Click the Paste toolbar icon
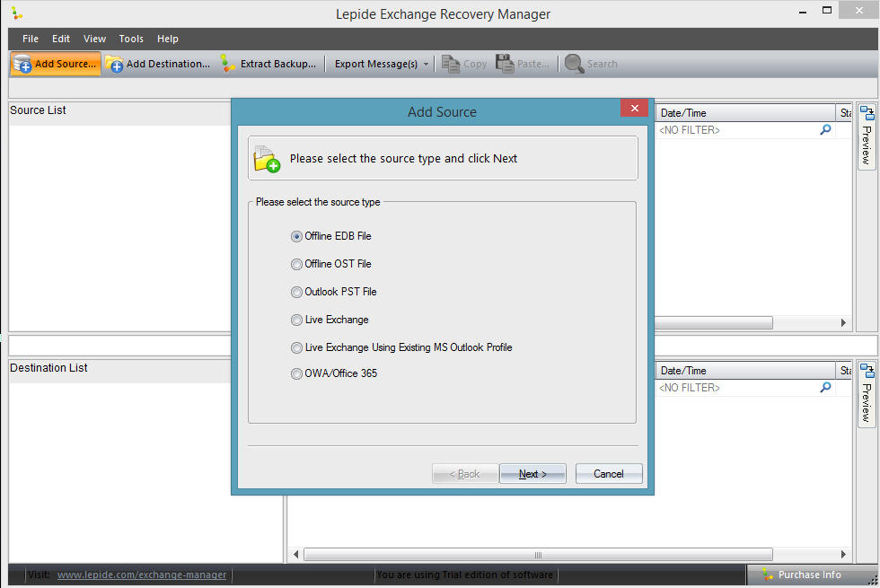The height and width of the screenshot is (588, 880). point(505,64)
